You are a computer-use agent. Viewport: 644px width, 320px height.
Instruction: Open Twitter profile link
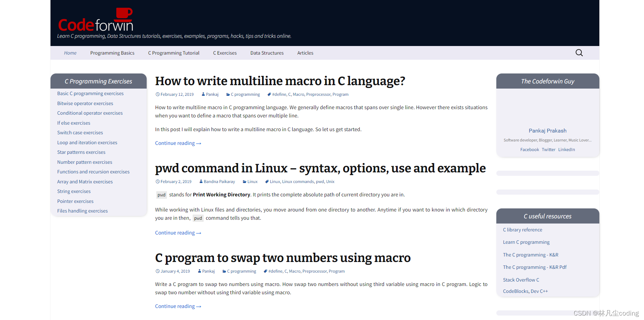pyautogui.click(x=549, y=150)
